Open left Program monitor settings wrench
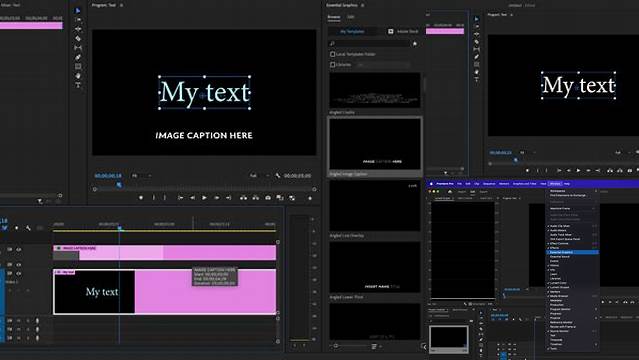The width and height of the screenshot is (639, 360). [278, 176]
